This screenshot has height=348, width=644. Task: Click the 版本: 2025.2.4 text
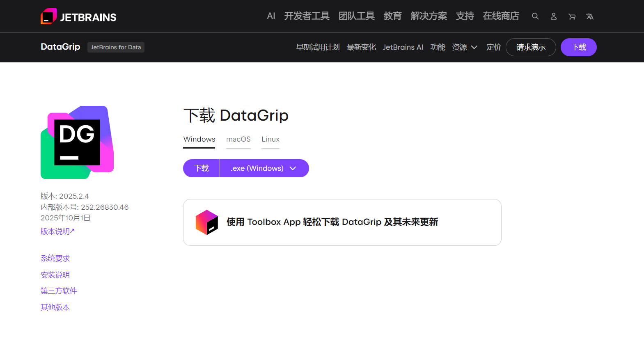[x=65, y=196]
